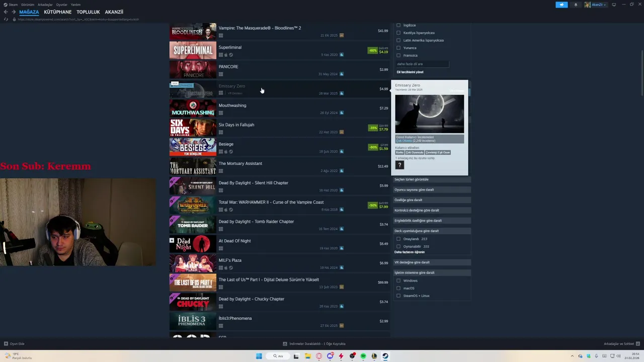Image resolution: width=644 pixels, height=362 pixels.
Task: Expand 'Kontrolcü desteğine göre daralt' filter
Action: coord(432,210)
